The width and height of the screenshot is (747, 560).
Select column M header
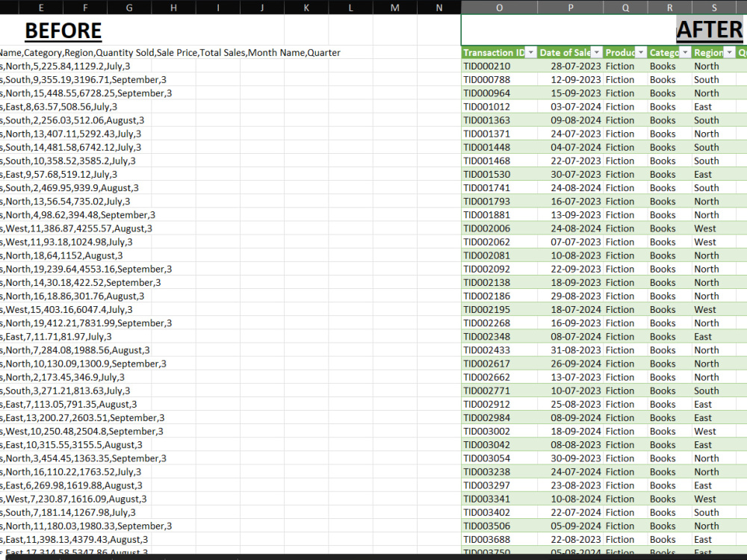tap(395, 7)
